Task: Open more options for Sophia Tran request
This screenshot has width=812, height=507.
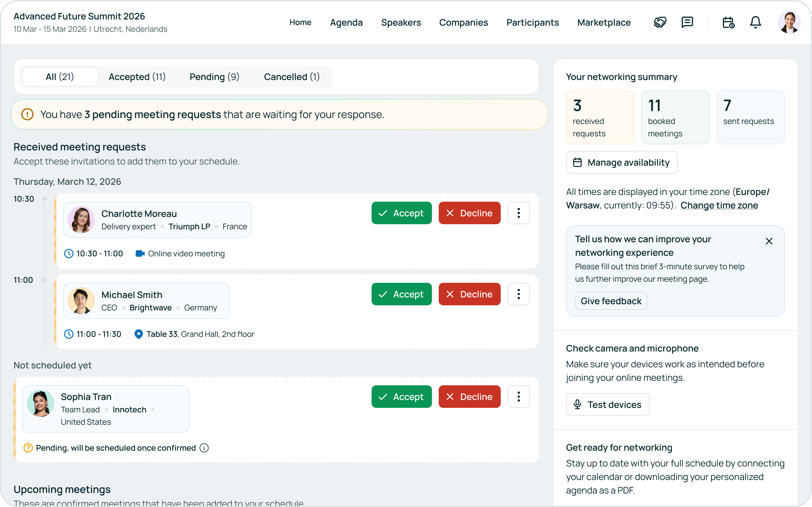Action: coord(518,397)
